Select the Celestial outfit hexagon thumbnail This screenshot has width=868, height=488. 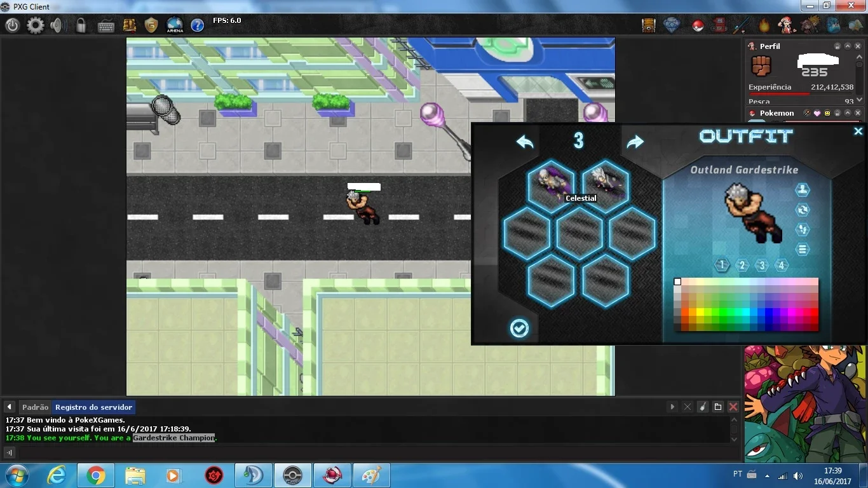pyautogui.click(x=552, y=184)
